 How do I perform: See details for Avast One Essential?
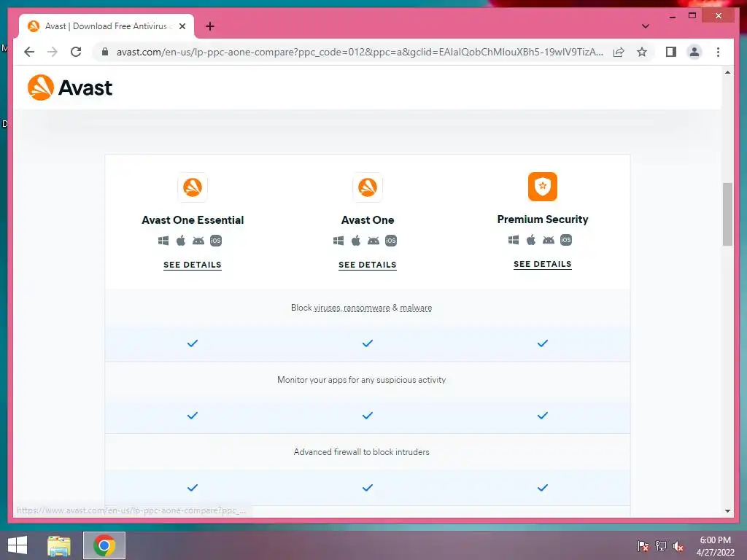pyautogui.click(x=193, y=265)
